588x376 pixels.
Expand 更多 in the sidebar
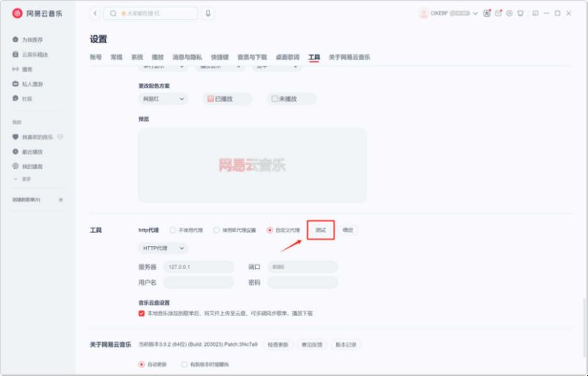click(23, 179)
